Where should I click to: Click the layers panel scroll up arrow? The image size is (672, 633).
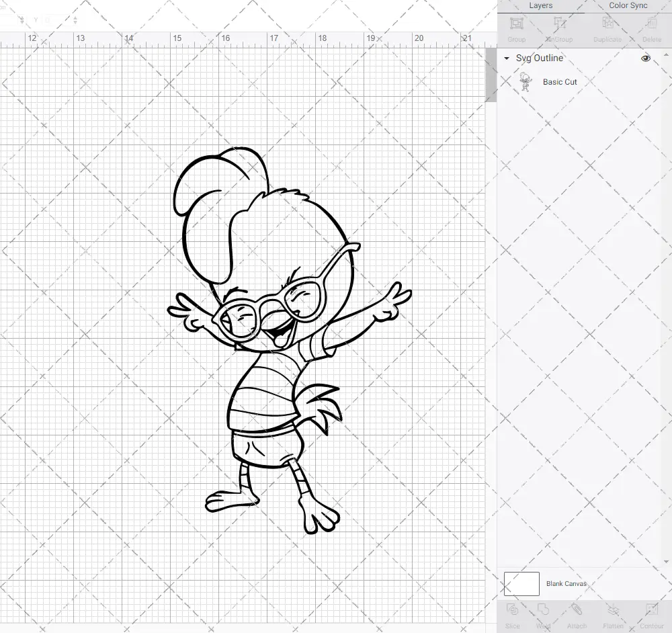pos(665,55)
